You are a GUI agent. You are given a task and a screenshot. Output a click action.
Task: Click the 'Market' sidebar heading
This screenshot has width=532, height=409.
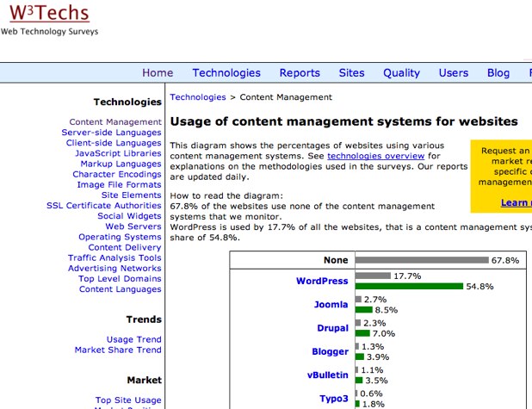tap(145, 380)
